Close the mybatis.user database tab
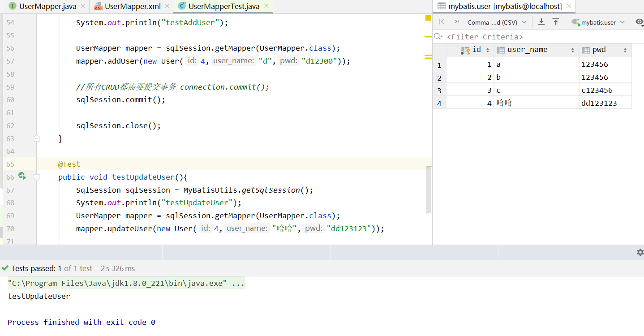 tap(569, 6)
